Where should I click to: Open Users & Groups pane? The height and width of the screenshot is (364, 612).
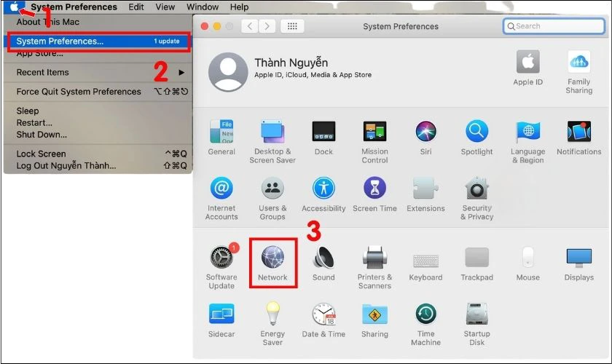tap(272, 198)
